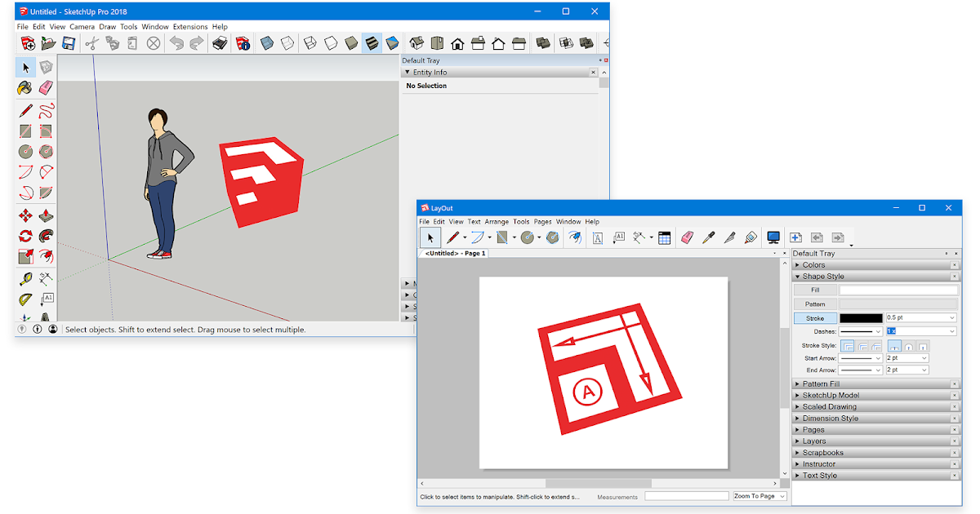Open the Camera menu in SketchUp
The width and height of the screenshot is (980, 514).
[x=82, y=27]
